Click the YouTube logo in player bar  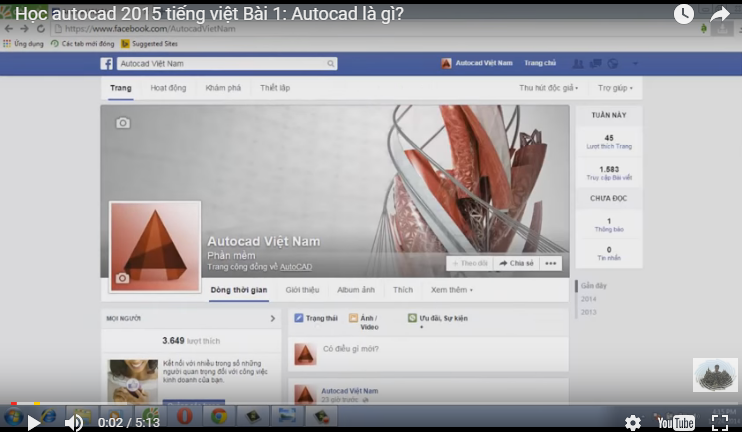(x=676, y=423)
